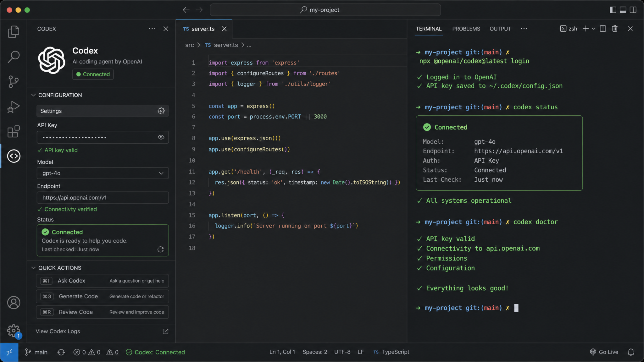Viewport: 644px width, 362px height.
Task: Open remote window indicator in status bar
Action: coord(9,352)
